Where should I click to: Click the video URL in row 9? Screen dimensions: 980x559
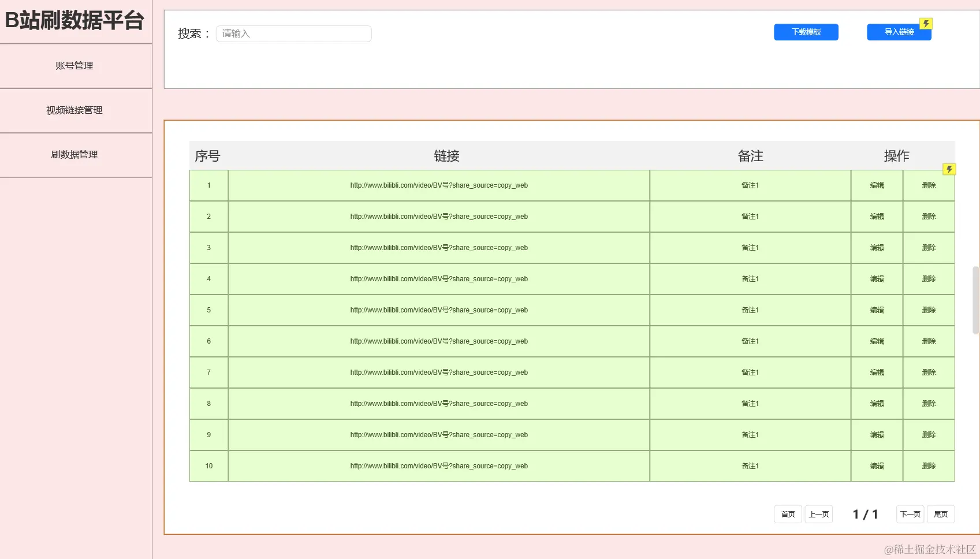[439, 435]
